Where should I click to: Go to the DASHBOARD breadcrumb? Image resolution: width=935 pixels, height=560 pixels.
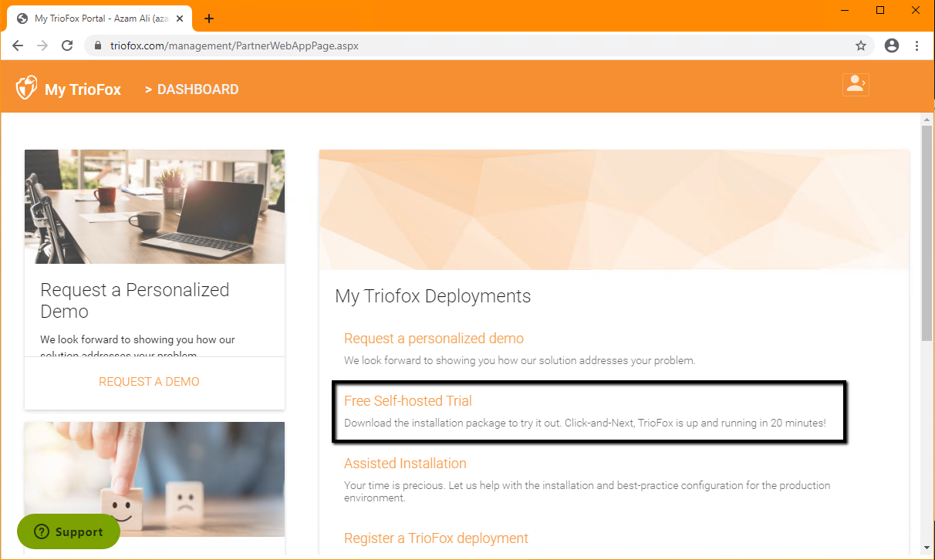[x=197, y=89]
